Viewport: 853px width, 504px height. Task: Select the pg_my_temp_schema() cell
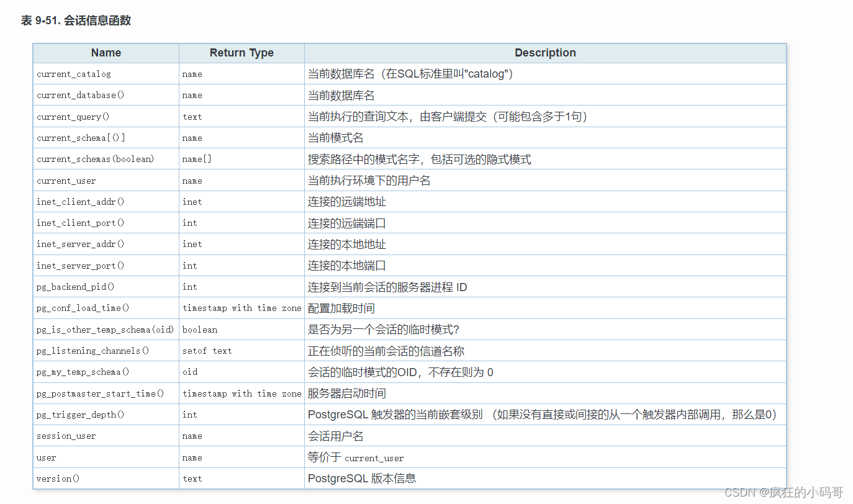106,372
